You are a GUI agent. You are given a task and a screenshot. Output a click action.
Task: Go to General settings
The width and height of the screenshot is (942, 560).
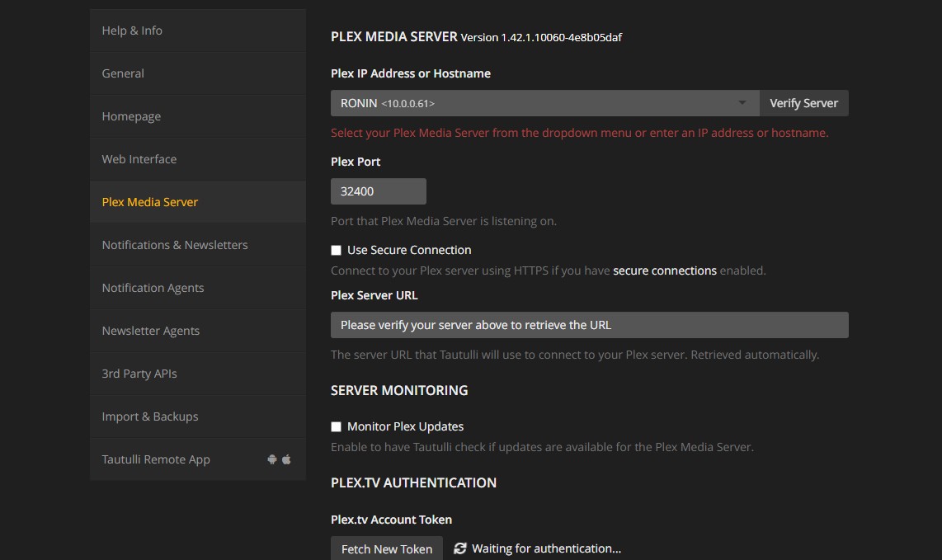click(198, 73)
